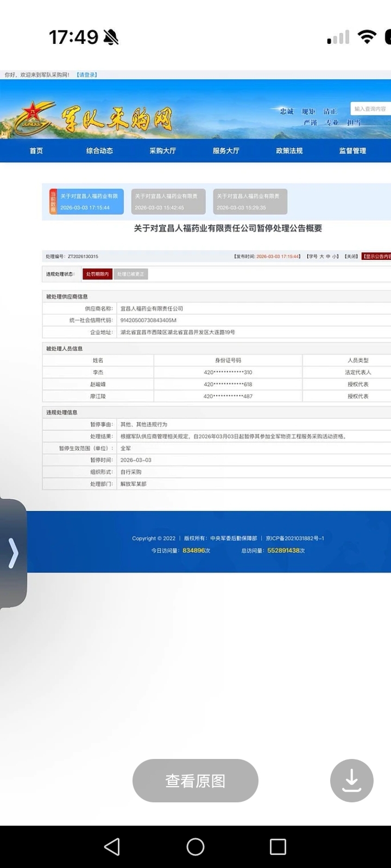Click credit code 91420500730843405M
391x868 pixels.
tap(148, 321)
